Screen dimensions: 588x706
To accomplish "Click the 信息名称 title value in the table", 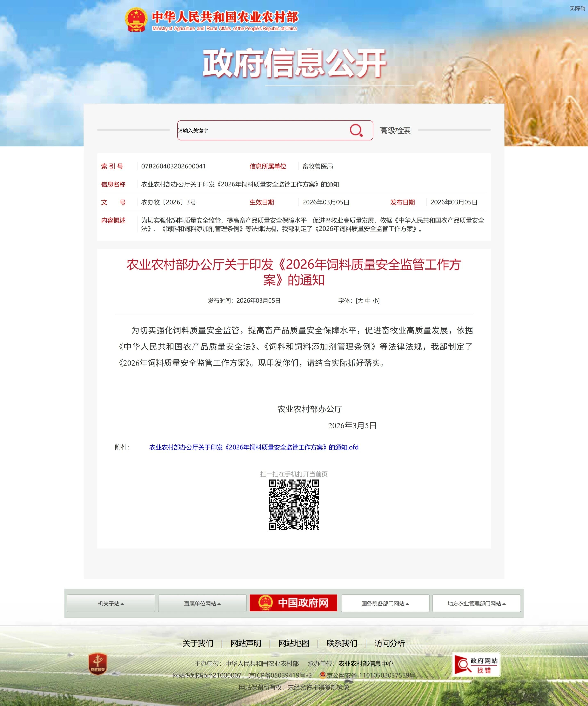I will pyautogui.click(x=240, y=184).
